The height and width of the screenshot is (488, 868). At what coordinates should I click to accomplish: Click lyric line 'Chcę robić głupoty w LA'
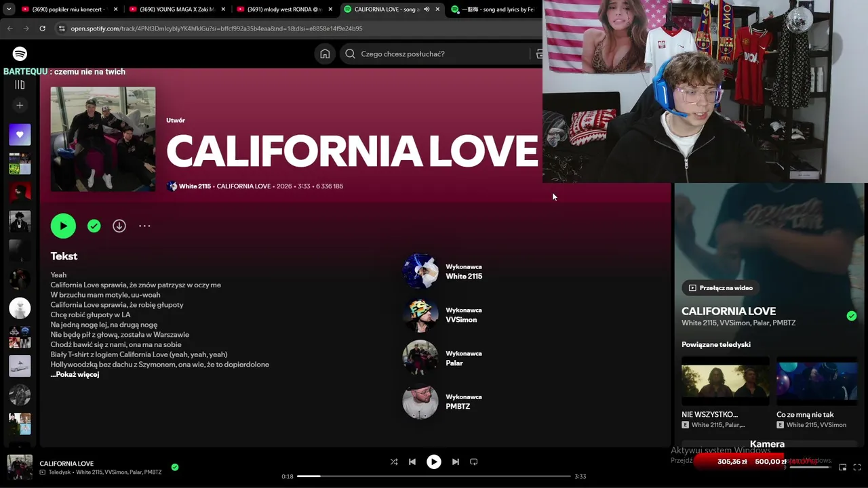tap(90, 314)
